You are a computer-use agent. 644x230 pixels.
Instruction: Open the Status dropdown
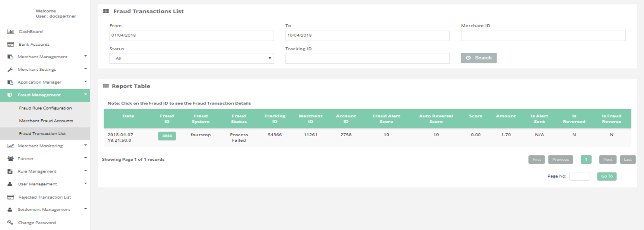point(191,58)
